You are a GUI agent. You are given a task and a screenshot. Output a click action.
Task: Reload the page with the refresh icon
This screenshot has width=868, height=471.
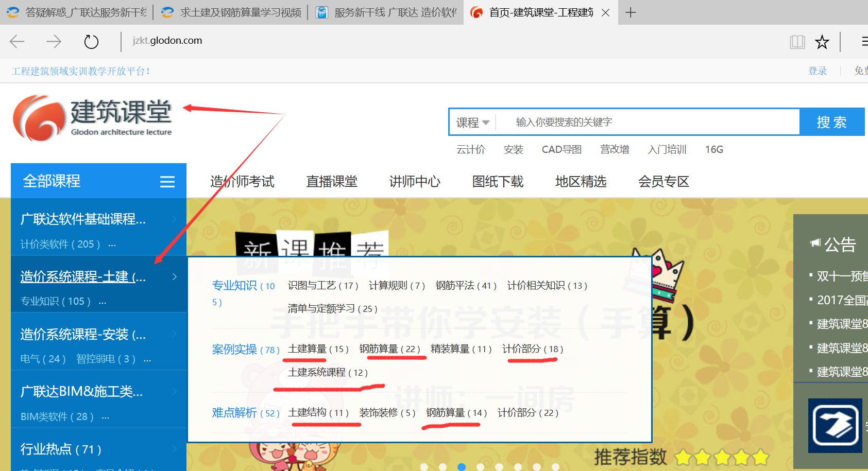(x=91, y=41)
